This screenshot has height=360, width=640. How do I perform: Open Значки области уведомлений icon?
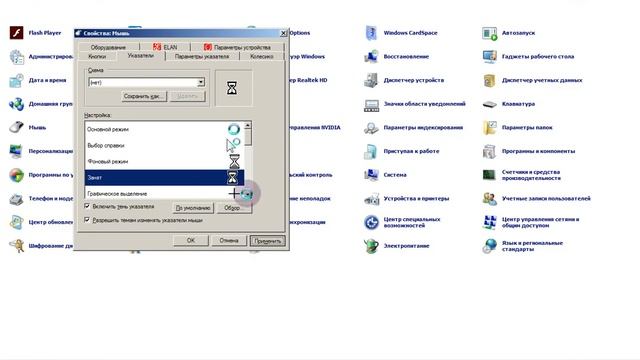pos(371,104)
